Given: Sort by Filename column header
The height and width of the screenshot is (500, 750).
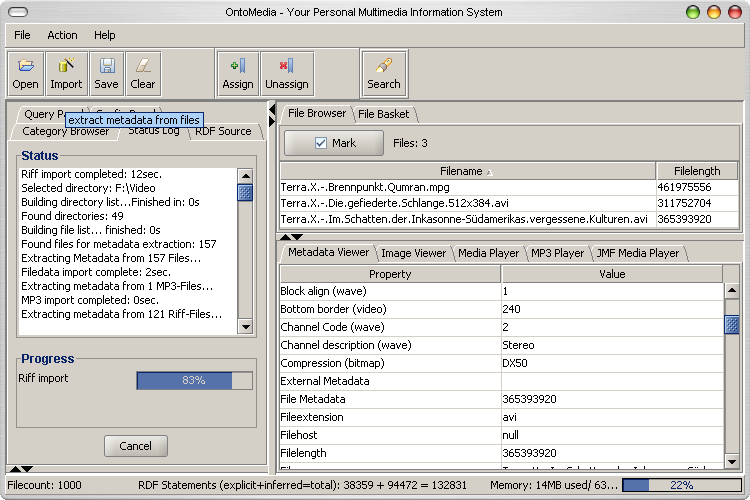Looking at the screenshot, I should pos(467,171).
